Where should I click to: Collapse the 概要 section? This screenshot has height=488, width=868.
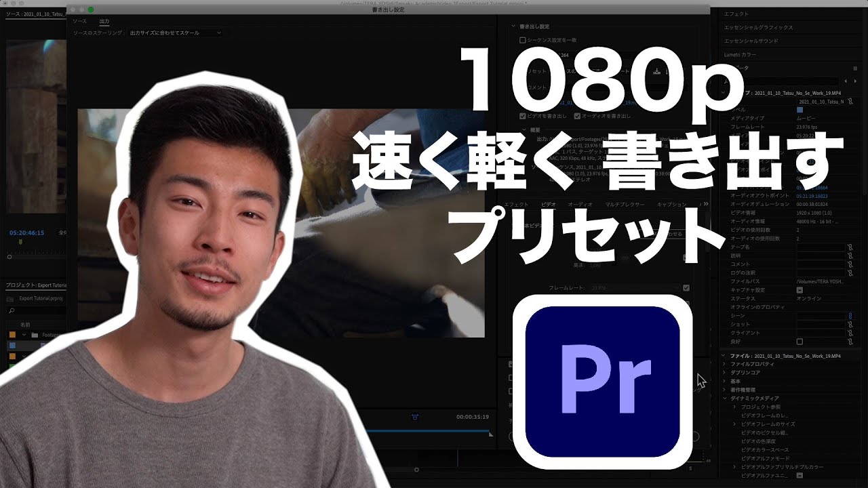coord(524,129)
